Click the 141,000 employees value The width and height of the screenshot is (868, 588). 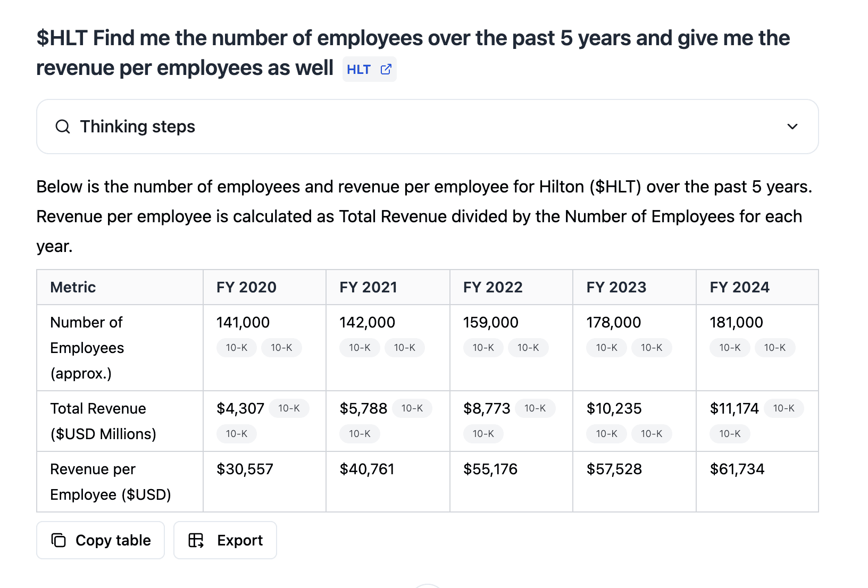[243, 322]
